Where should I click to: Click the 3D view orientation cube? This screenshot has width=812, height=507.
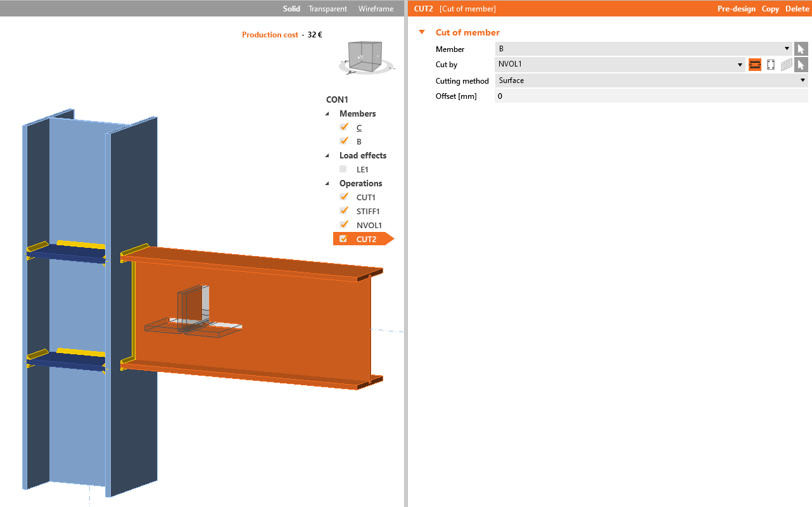click(x=365, y=57)
